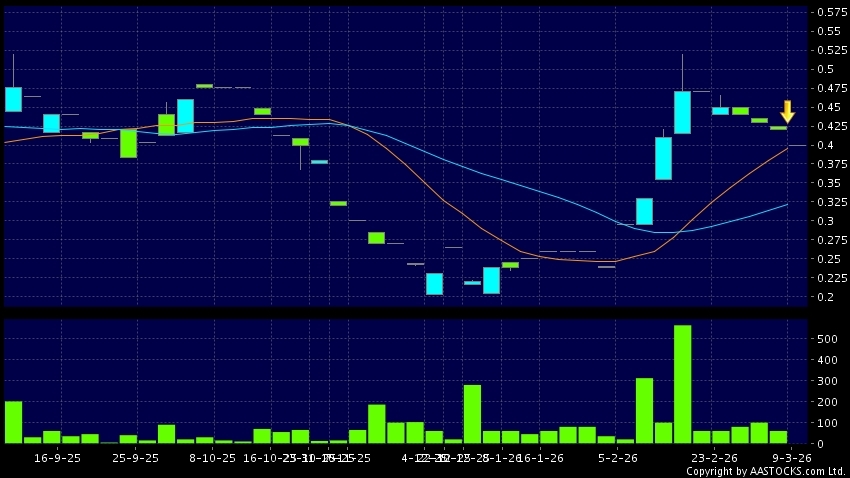Select the 9-3-26 date label
Viewport: 850px width, 478px height.
[x=789, y=458]
